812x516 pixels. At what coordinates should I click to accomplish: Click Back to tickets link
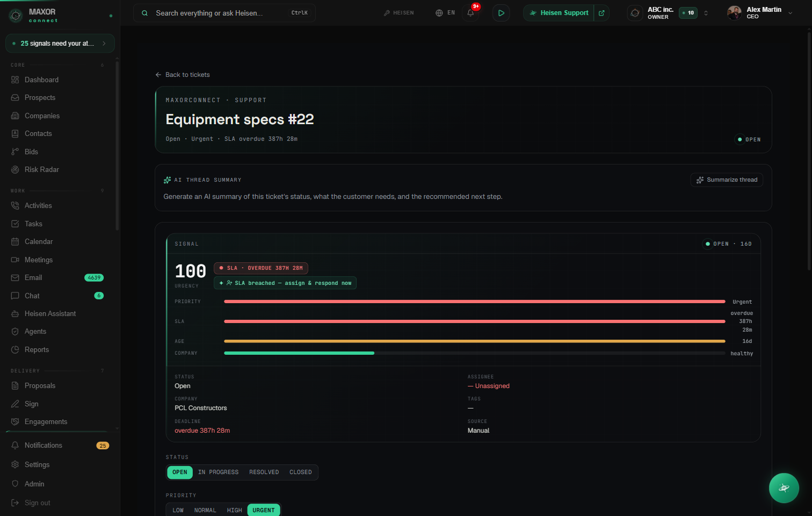[x=183, y=75]
